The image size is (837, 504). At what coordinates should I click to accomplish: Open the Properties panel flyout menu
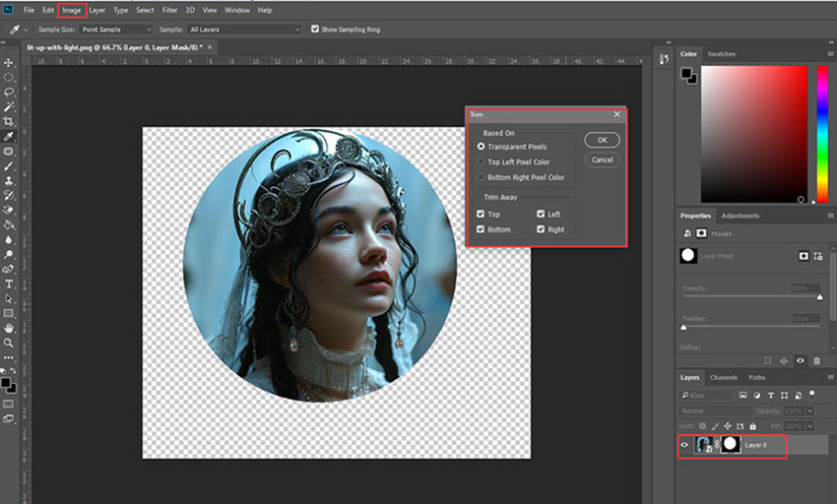point(830,216)
